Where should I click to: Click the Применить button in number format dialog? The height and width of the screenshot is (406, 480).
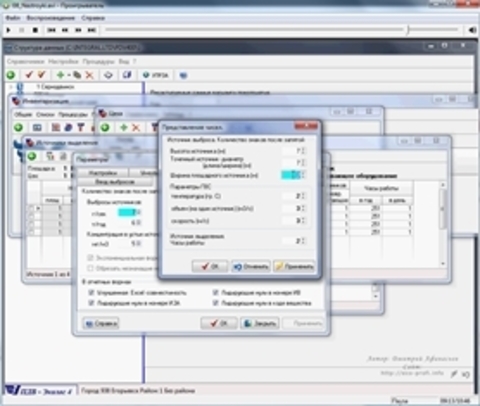(294, 266)
